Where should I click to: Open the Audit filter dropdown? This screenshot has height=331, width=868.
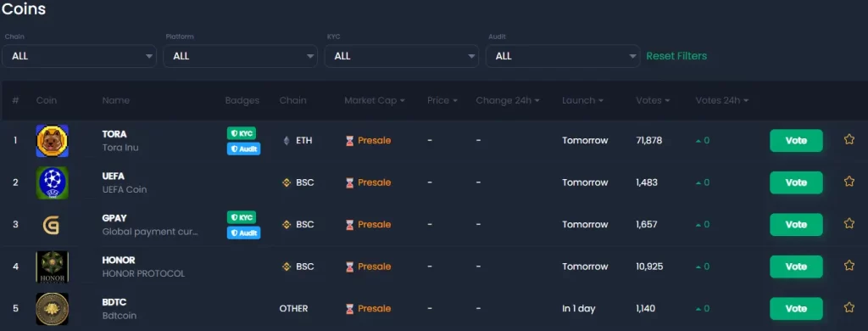(x=563, y=56)
